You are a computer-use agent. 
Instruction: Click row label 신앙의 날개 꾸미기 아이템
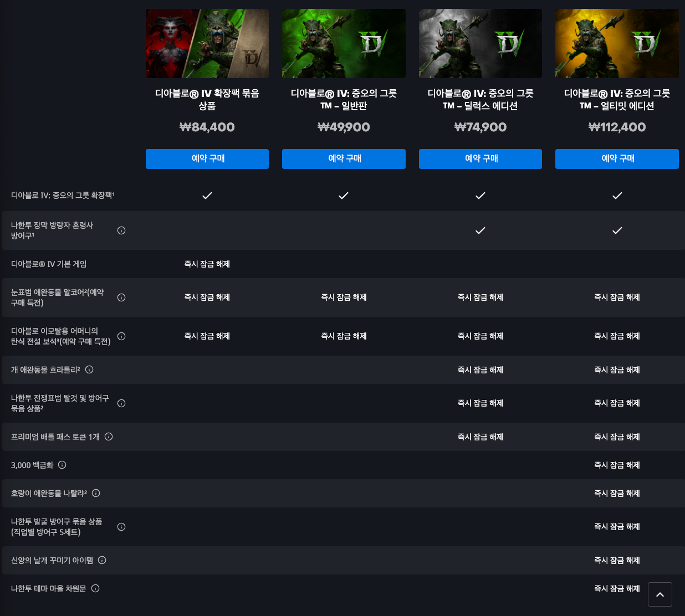coord(52,561)
